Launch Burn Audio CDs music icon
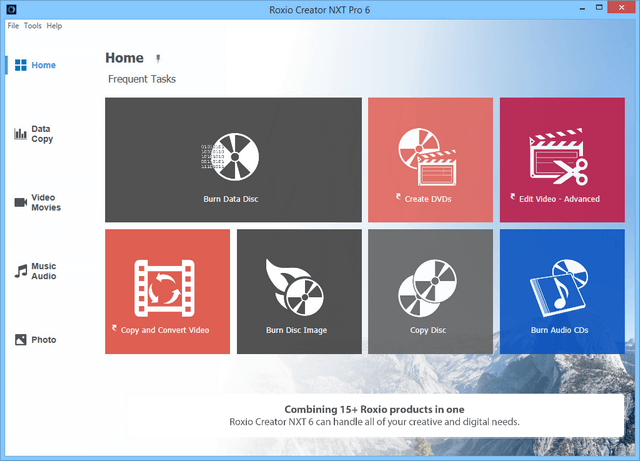 pyautogui.click(x=559, y=288)
